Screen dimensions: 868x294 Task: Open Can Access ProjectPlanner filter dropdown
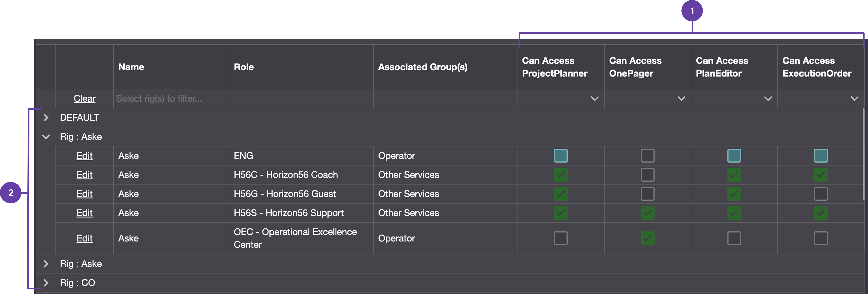point(594,98)
